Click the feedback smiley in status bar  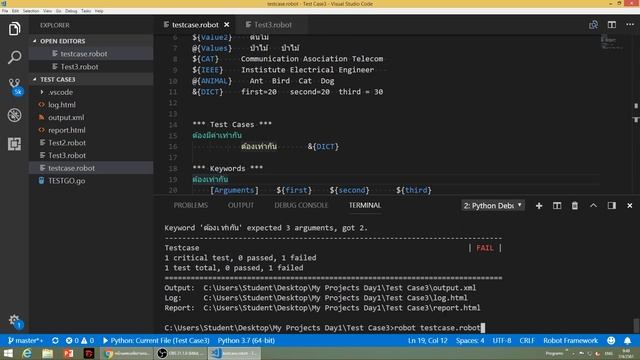pos(611,340)
